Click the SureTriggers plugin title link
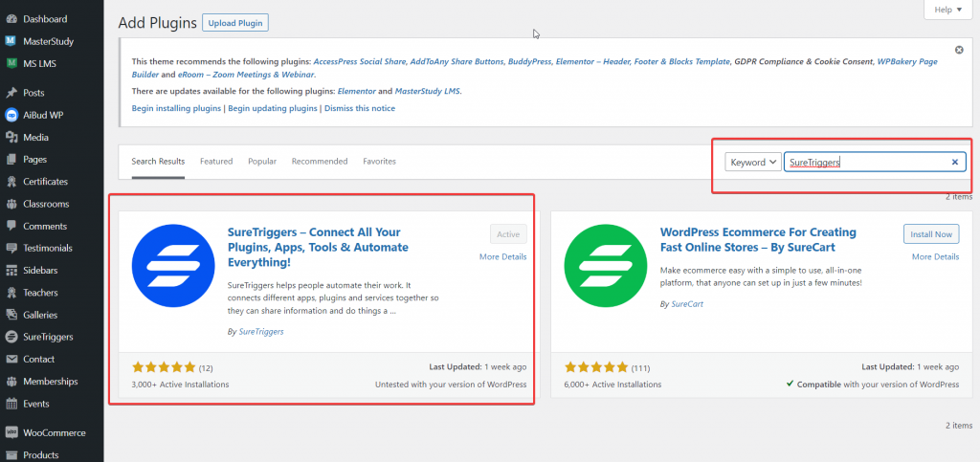This screenshot has width=980, height=462. click(x=318, y=247)
